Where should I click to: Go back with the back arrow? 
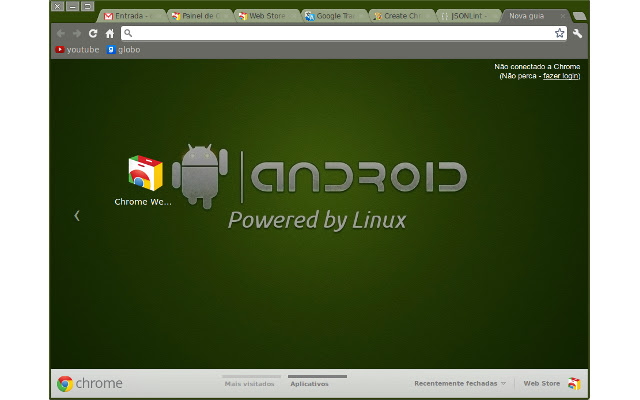click(60, 33)
